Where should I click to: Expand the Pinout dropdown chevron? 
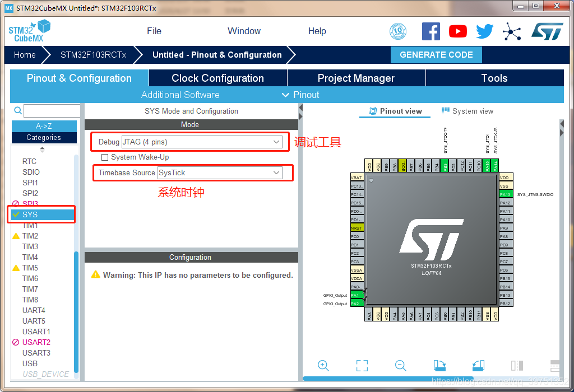(x=285, y=95)
